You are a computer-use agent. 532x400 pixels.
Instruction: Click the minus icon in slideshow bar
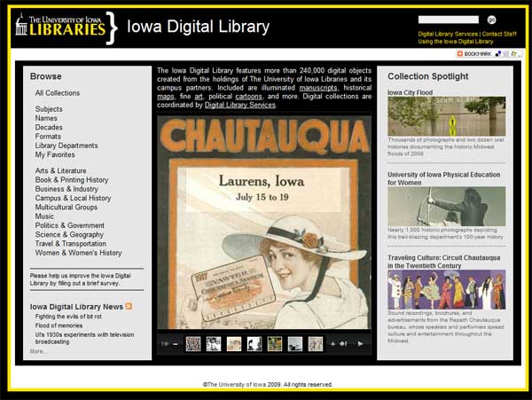175,343
